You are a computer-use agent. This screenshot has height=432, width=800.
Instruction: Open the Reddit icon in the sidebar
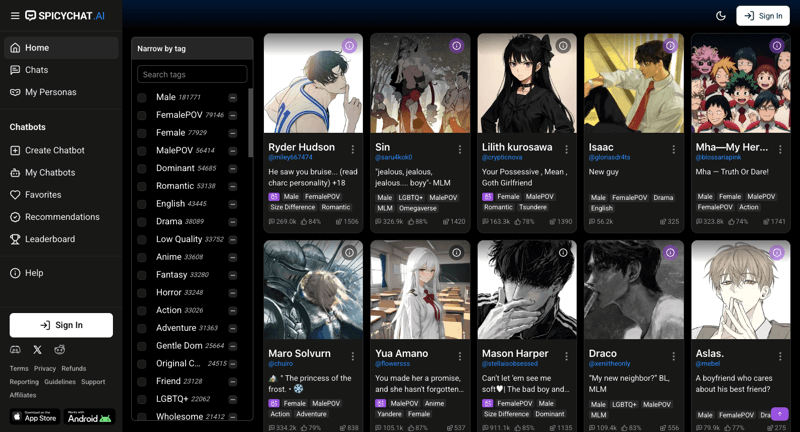tap(60, 350)
